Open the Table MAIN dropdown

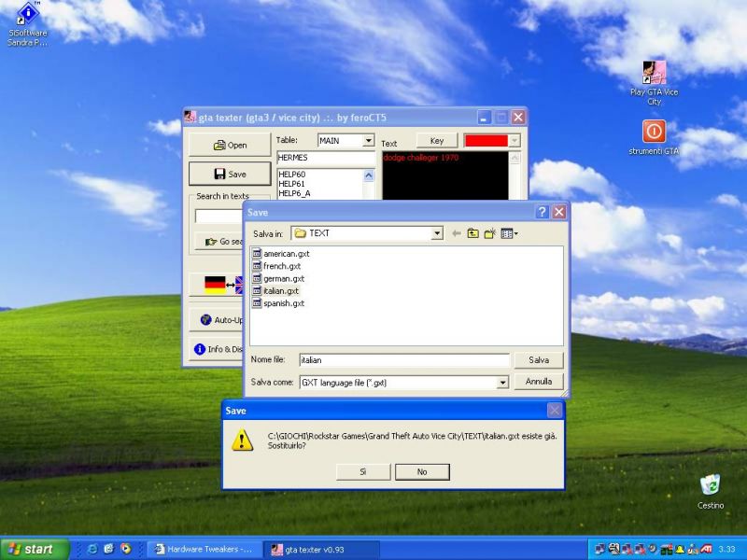[x=368, y=141]
